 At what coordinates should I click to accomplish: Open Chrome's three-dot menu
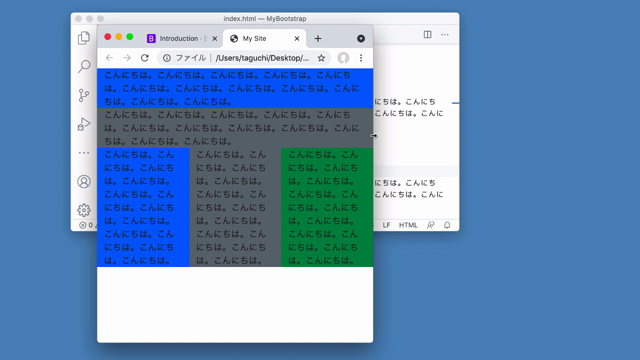[x=361, y=58]
